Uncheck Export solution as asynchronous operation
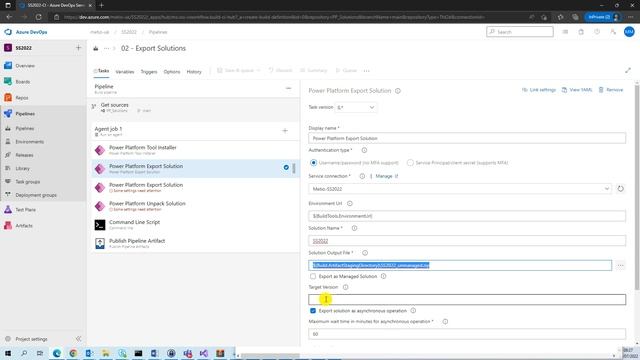Screen dimensions: 640x360 pyautogui.click(x=313, y=311)
